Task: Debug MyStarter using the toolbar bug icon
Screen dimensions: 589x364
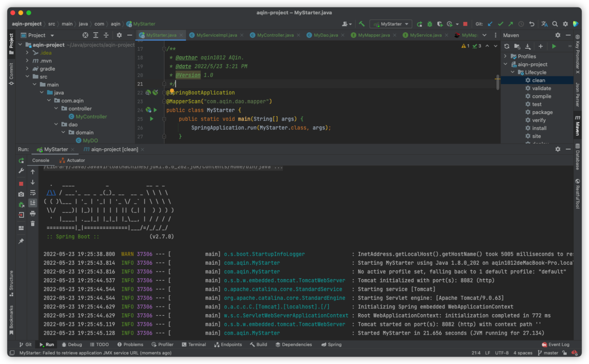Action: 429,24
